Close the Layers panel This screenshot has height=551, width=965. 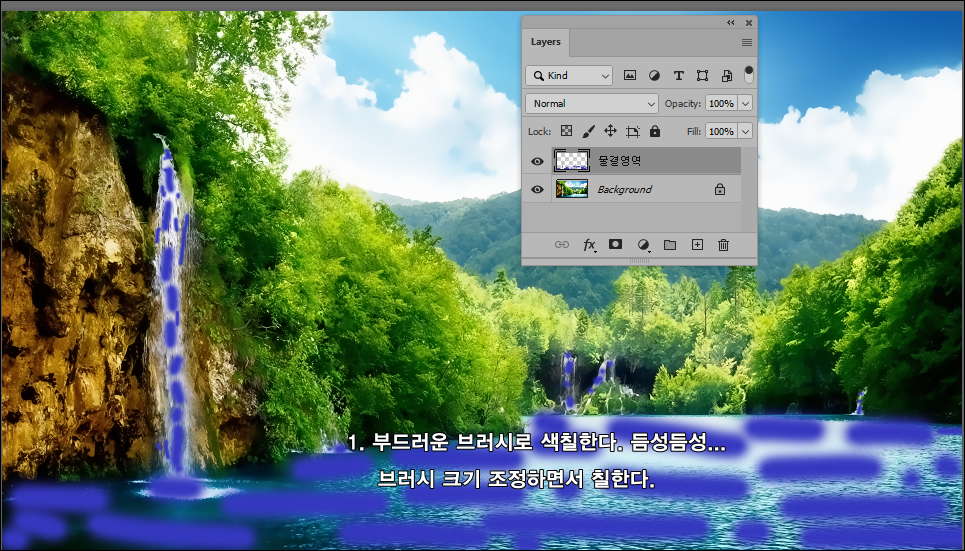(748, 23)
